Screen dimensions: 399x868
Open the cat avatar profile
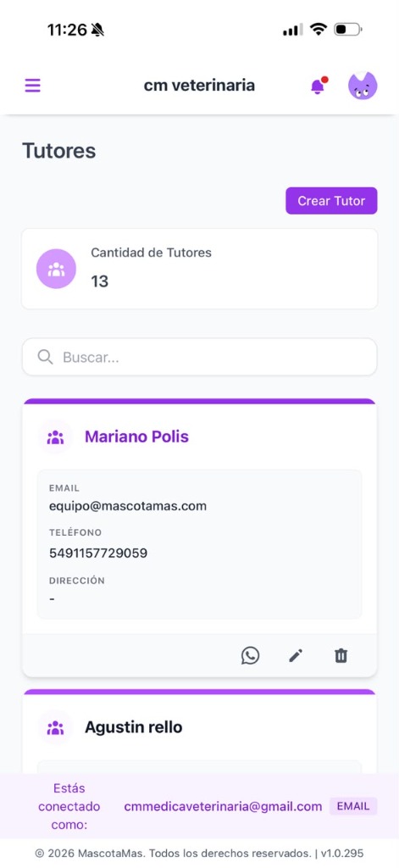pos(363,86)
